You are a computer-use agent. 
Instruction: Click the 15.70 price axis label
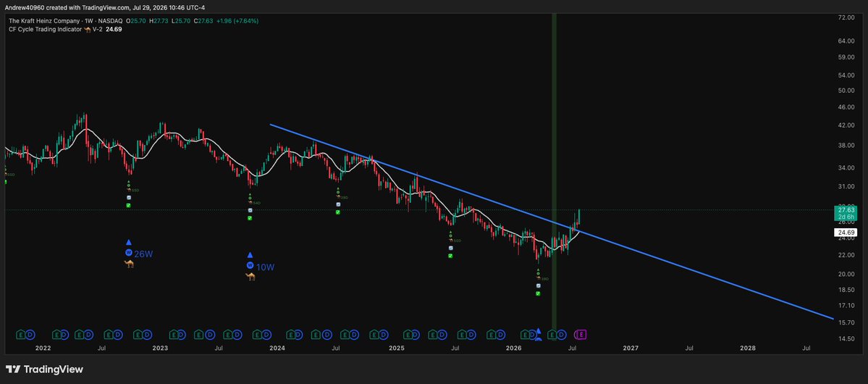click(x=846, y=322)
